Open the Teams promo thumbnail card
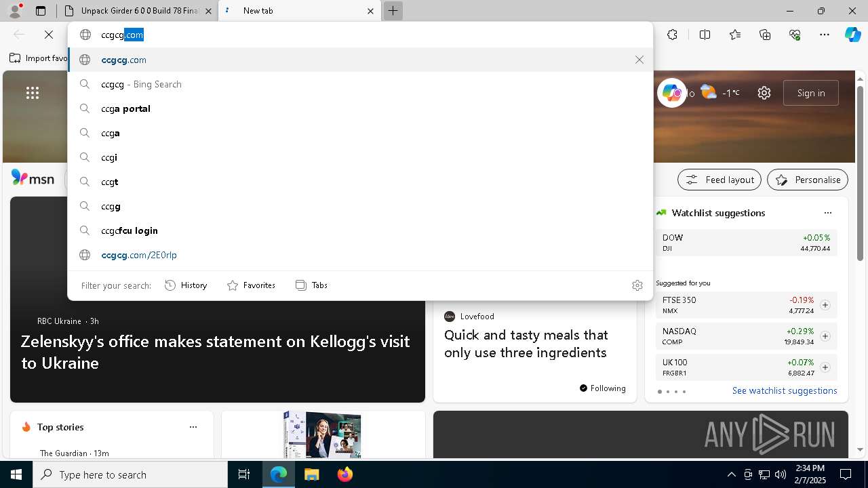Image resolution: width=868 pixels, height=488 pixels. click(x=323, y=434)
